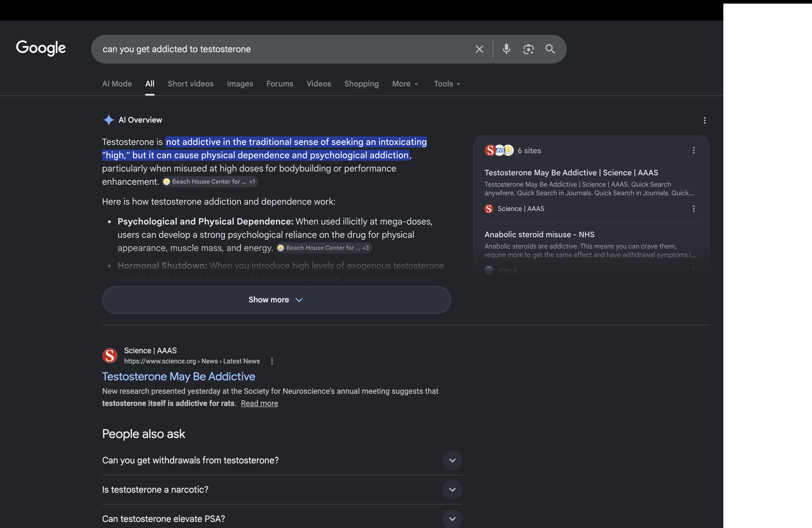Screen dimensions: 812x528
Task: Open the blue Testosterone May Be Addictive result title
Action: [178, 376]
